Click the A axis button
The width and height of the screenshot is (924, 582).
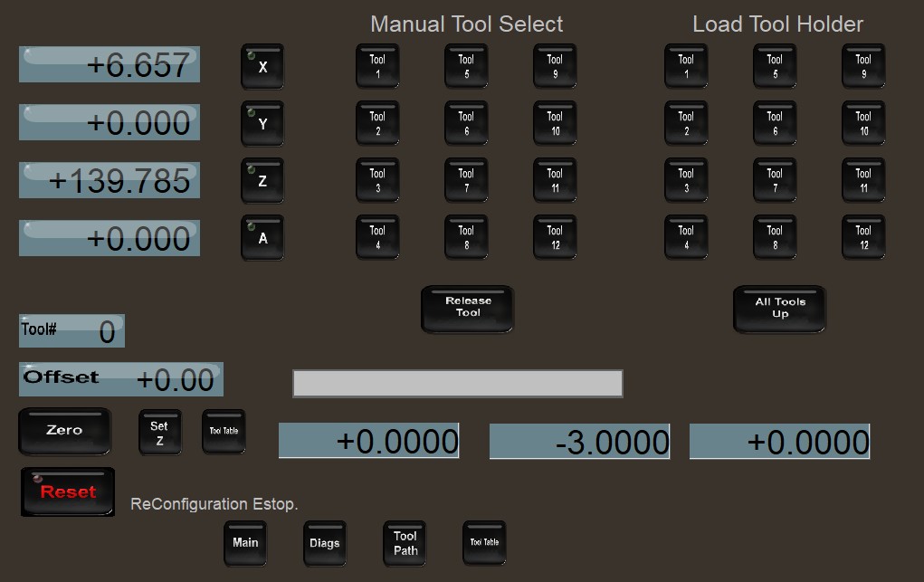click(x=262, y=238)
